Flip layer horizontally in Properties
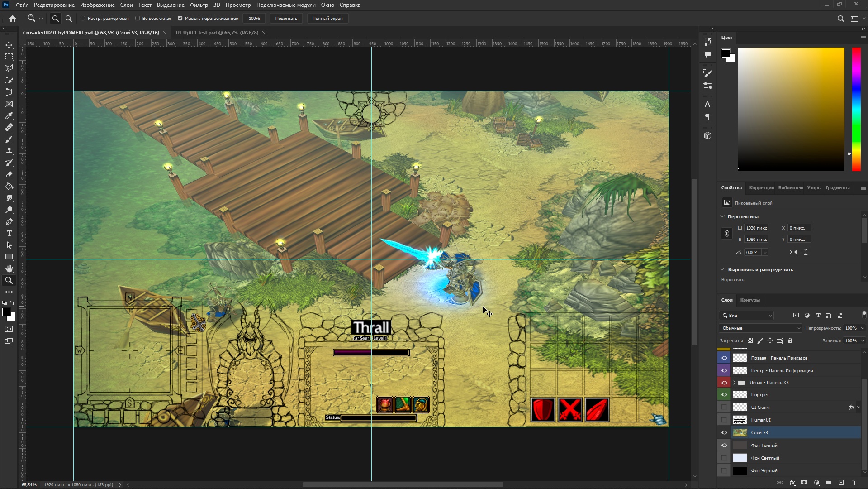 [x=793, y=252]
